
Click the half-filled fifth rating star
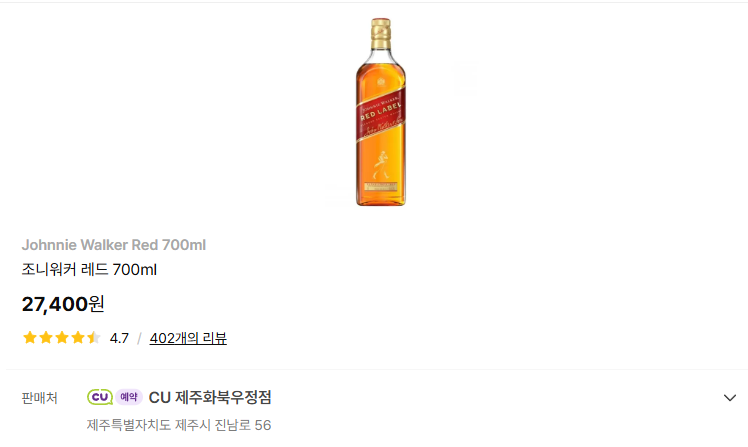point(94,338)
